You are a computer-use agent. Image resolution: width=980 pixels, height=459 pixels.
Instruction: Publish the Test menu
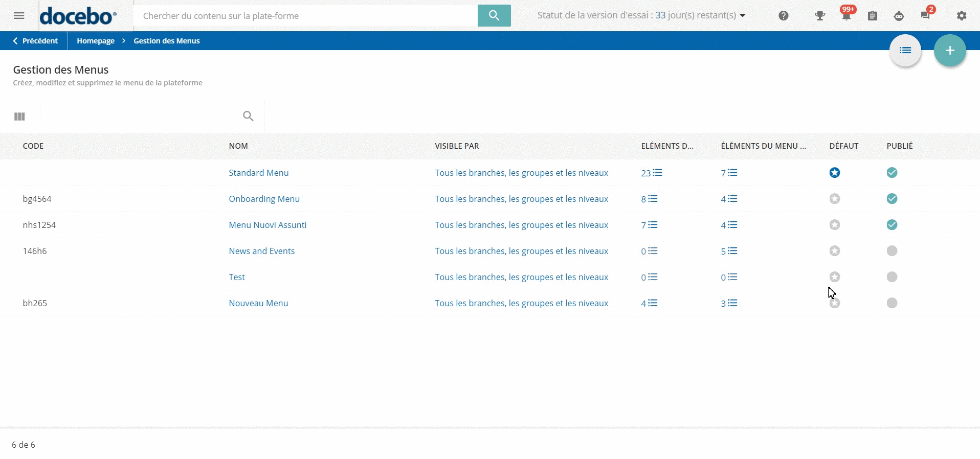click(892, 277)
